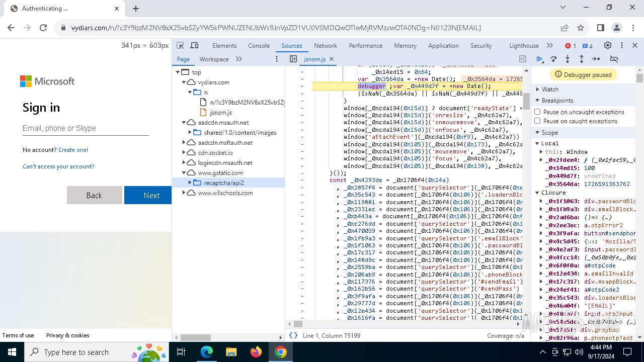Collapse vydiars.com domain node

pos(184,82)
